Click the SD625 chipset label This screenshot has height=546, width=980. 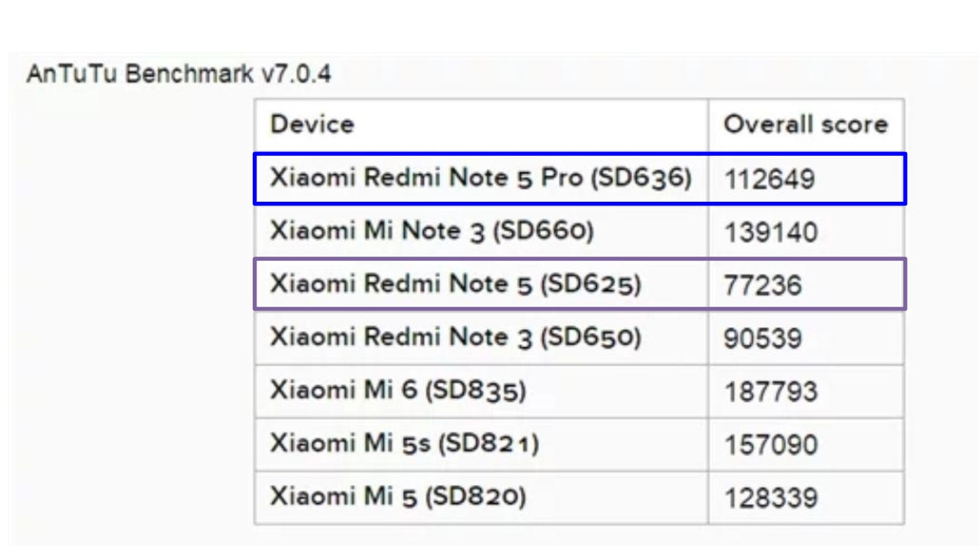(x=591, y=284)
